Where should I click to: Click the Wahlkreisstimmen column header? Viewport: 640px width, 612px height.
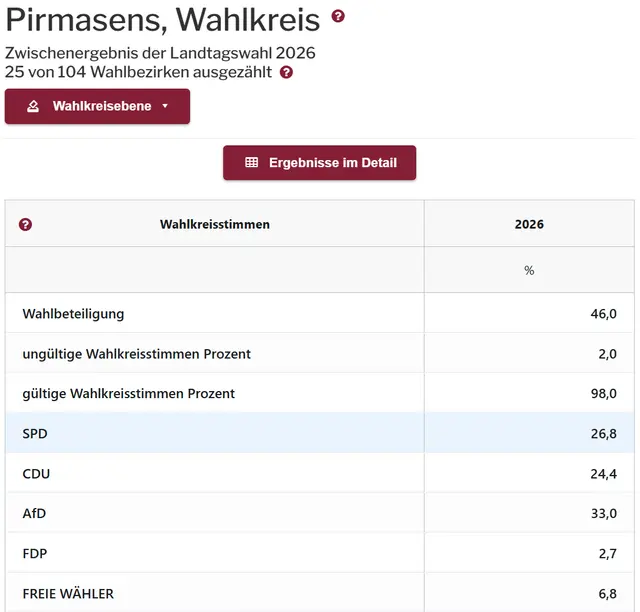[x=215, y=224]
